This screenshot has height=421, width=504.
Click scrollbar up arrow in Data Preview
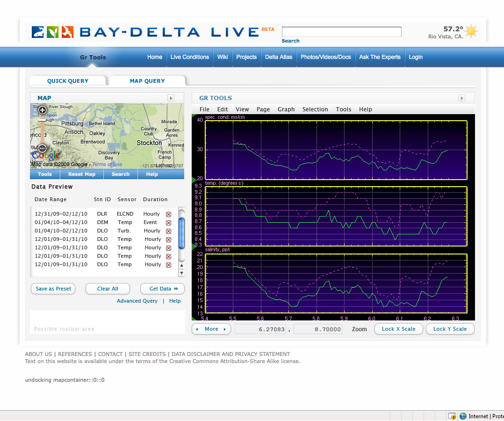click(181, 266)
